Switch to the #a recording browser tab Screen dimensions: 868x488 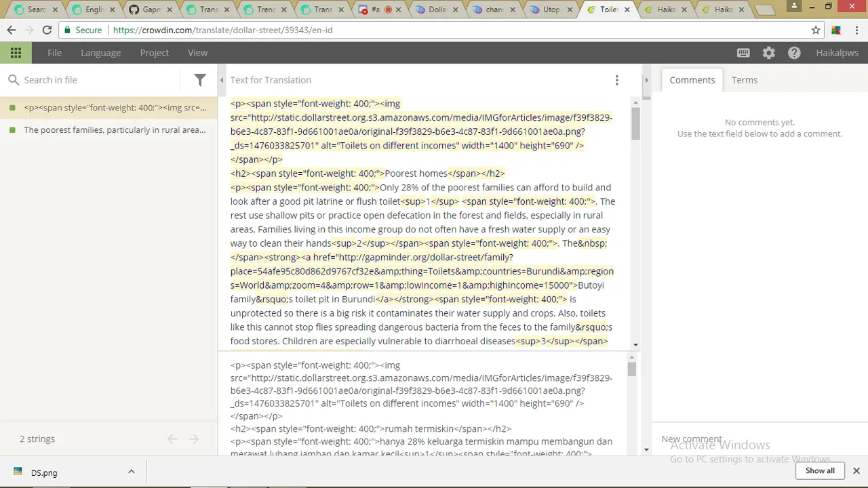pos(381,9)
